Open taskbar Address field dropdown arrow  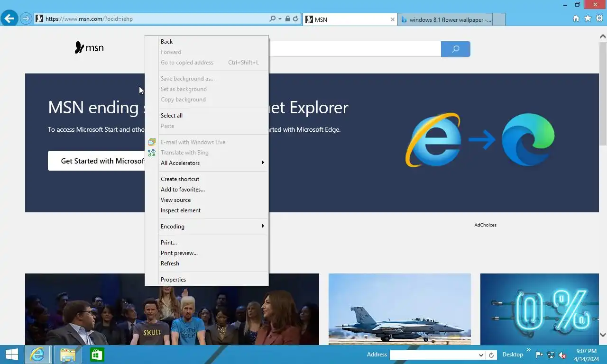(480, 355)
